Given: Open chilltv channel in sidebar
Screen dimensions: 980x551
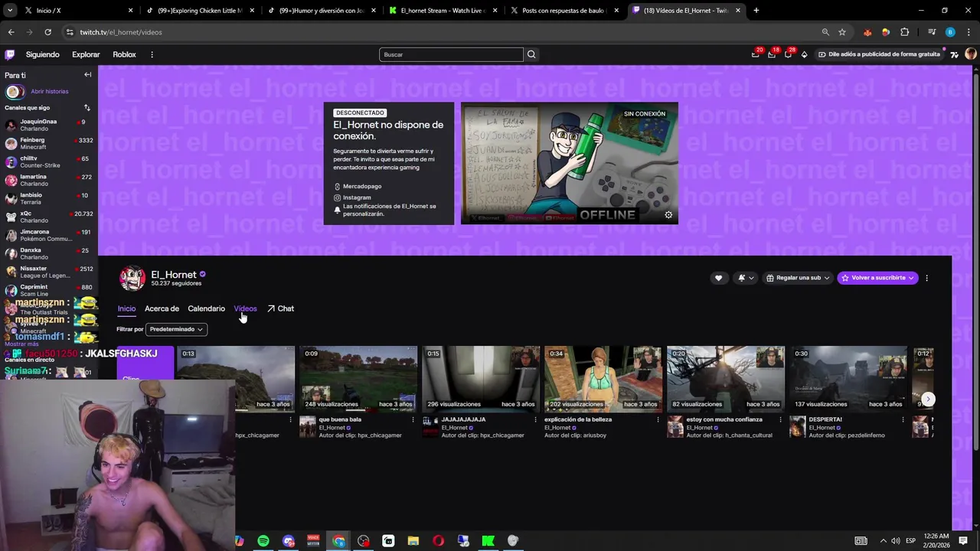Looking at the screenshot, I should [48, 161].
